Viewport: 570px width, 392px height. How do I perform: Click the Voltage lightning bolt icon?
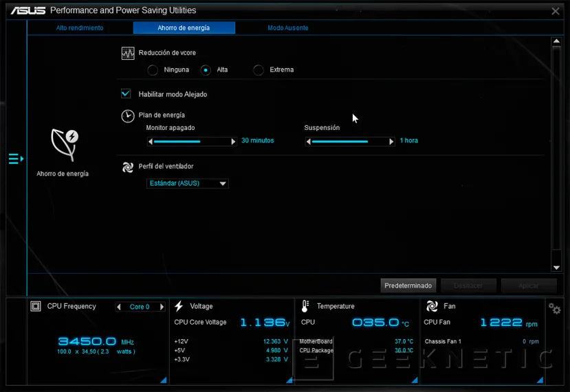[179, 306]
